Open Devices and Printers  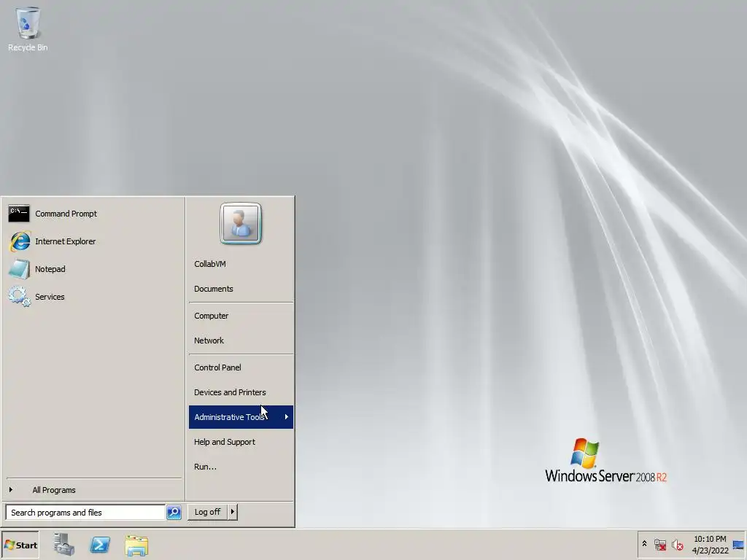(x=241, y=392)
